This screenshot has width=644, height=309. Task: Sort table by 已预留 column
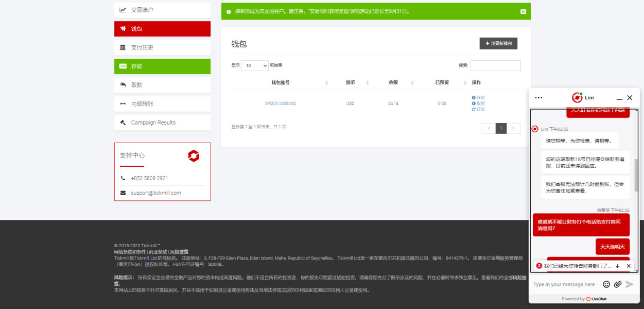tap(442, 82)
